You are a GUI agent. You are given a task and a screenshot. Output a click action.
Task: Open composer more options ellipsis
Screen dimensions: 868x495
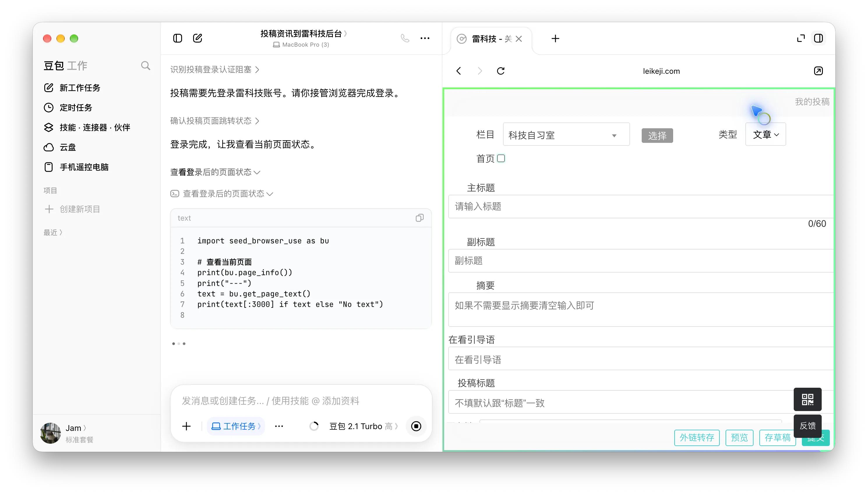pyautogui.click(x=279, y=426)
